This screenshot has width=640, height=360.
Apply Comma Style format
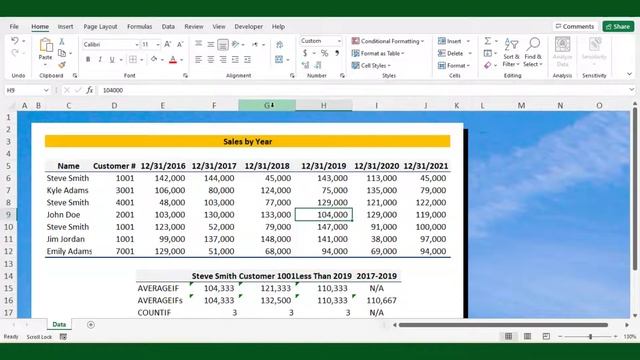pyautogui.click(x=337, y=53)
